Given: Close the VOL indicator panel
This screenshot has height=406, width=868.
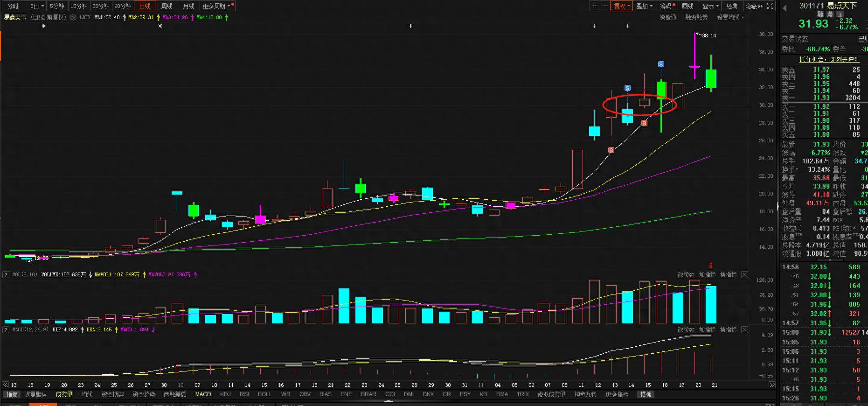Looking at the screenshot, I should pyautogui.click(x=744, y=275).
